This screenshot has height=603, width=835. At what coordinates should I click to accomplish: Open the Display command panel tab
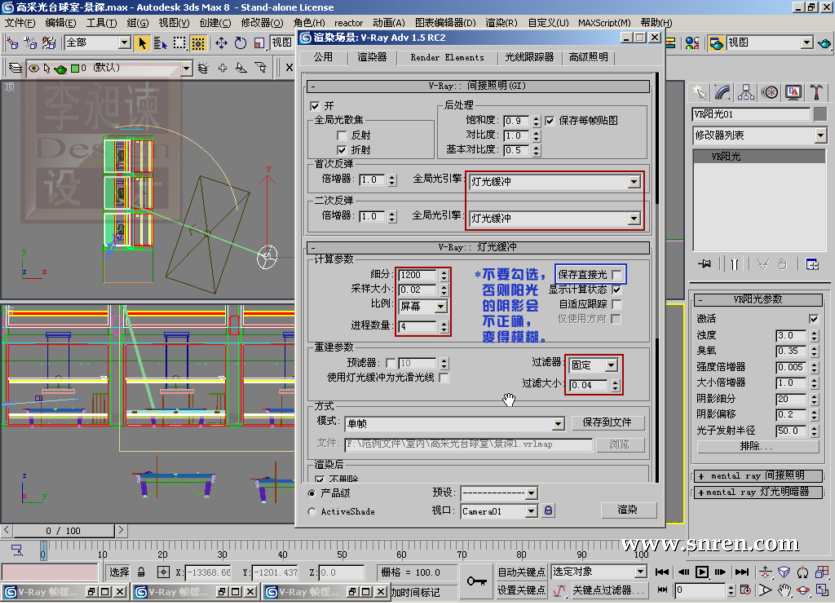pos(794,92)
